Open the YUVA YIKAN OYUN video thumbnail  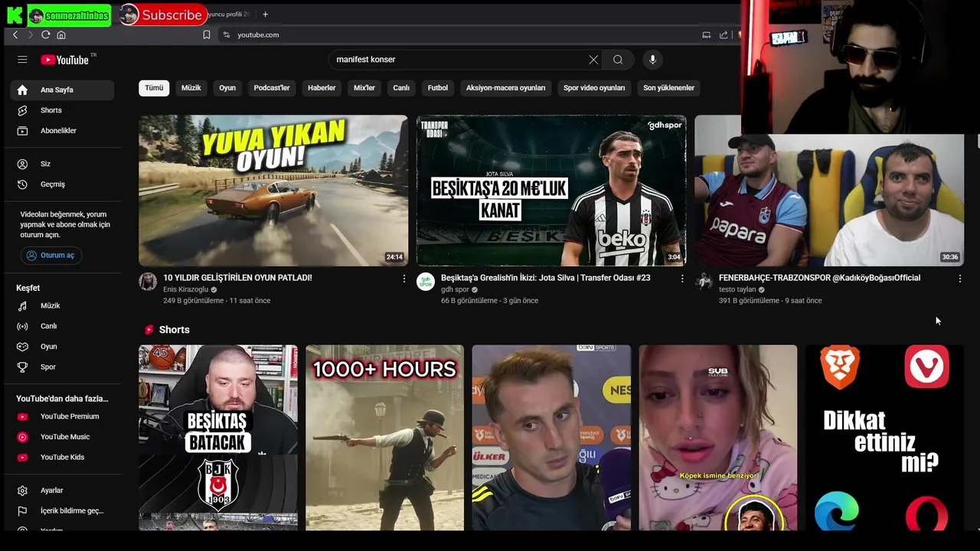click(x=273, y=191)
